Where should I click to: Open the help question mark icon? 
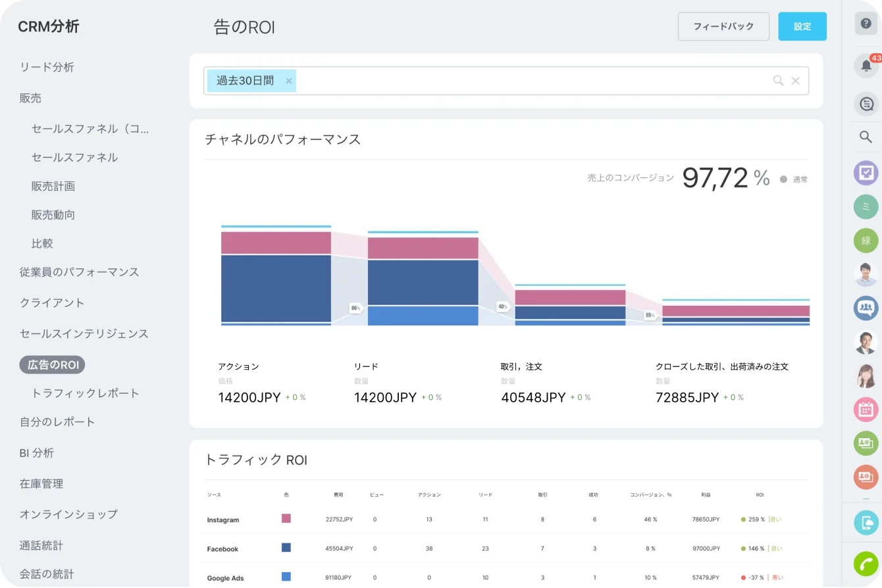866,23
